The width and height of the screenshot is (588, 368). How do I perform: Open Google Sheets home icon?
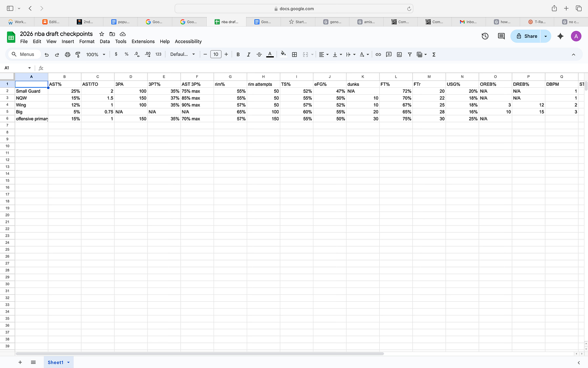11,37
